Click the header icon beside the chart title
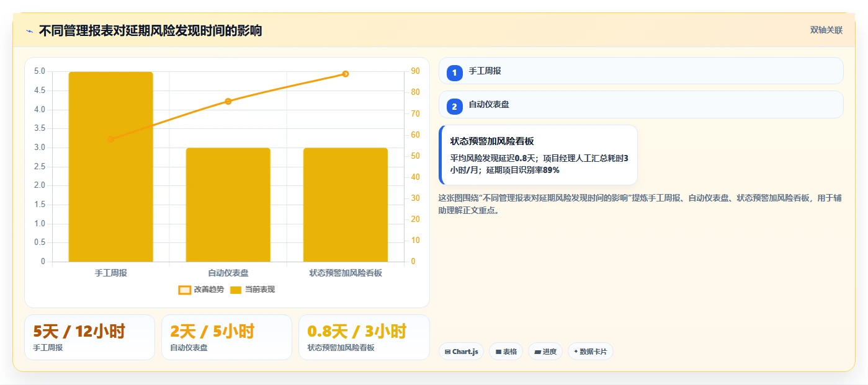The width and height of the screenshot is (868, 385). [30, 31]
